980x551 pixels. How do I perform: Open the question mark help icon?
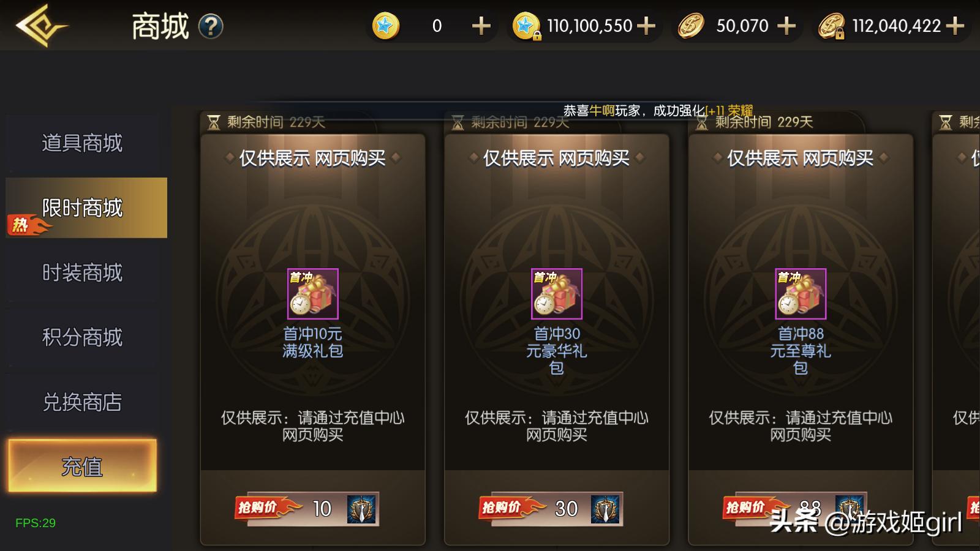point(211,26)
